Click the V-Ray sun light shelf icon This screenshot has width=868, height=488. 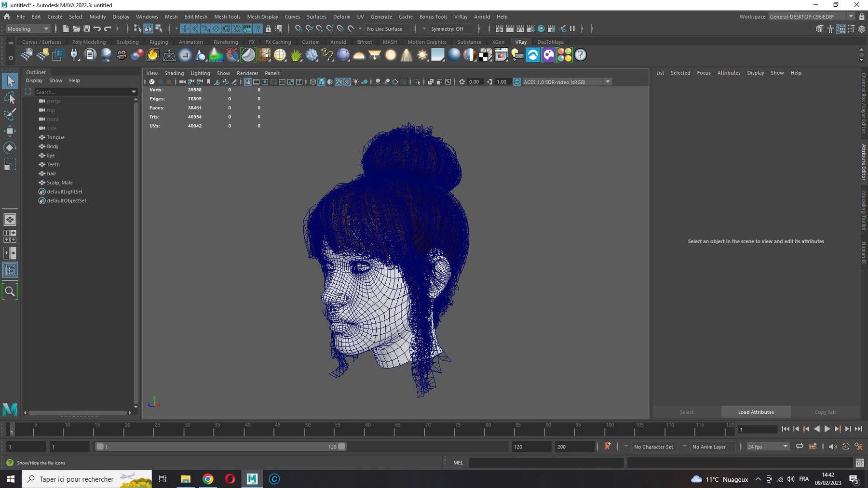coord(422,55)
